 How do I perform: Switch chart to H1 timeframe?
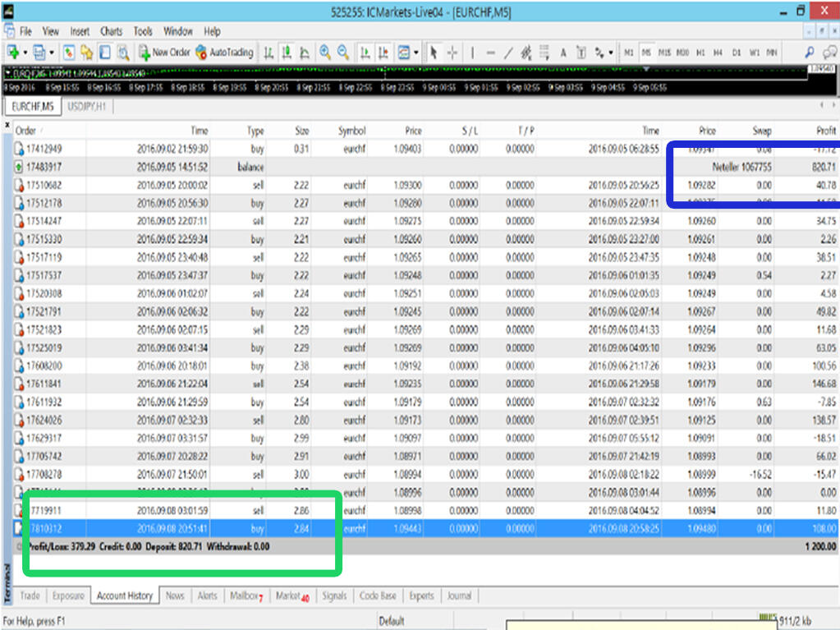tap(700, 53)
